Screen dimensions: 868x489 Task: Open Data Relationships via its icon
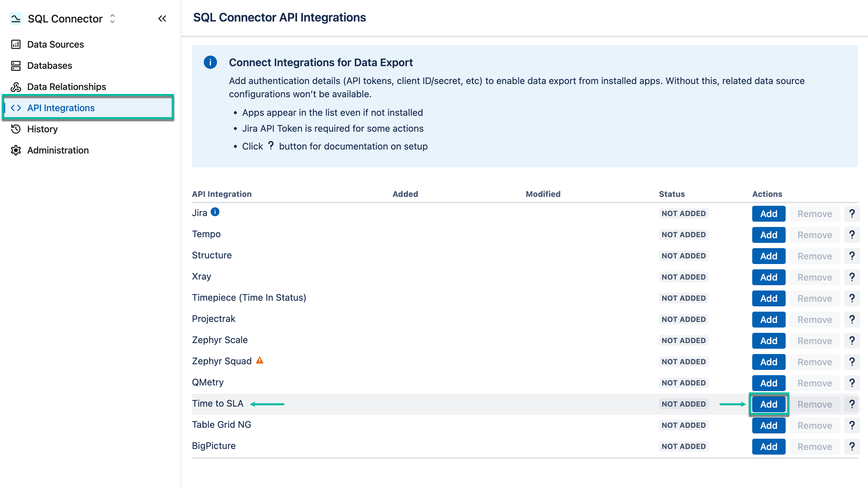tap(16, 87)
